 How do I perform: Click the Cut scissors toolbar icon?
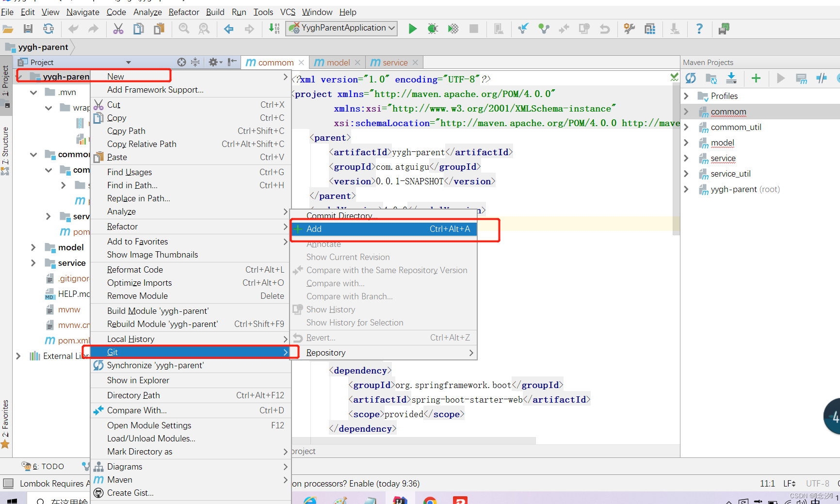(x=118, y=29)
